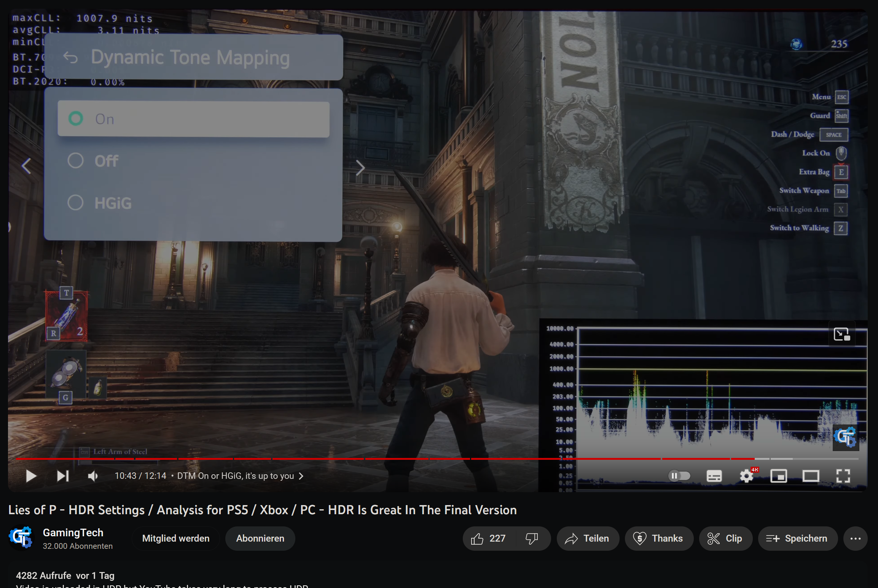Click the left carousel arrow

click(x=26, y=166)
